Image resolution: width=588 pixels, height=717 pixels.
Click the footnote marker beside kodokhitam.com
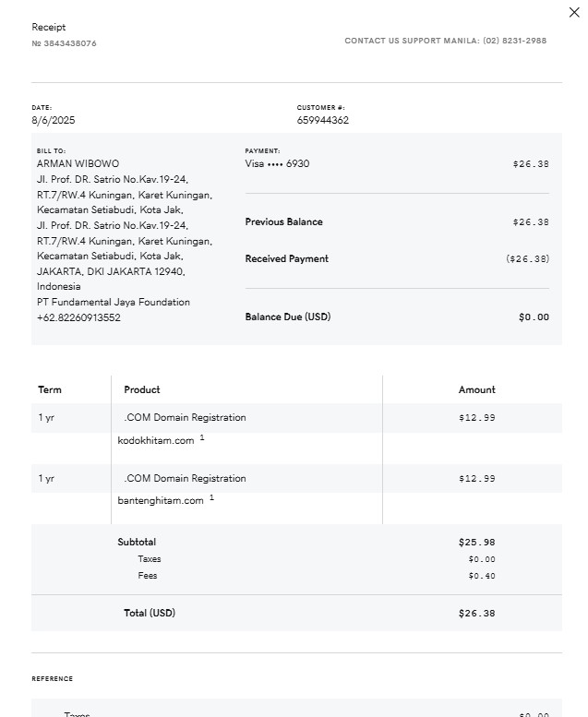click(x=202, y=437)
